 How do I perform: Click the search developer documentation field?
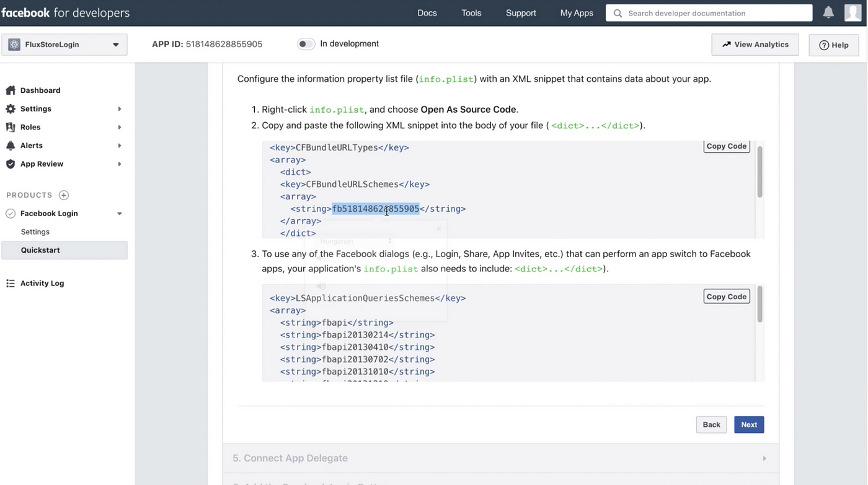pyautogui.click(x=709, y=13)
